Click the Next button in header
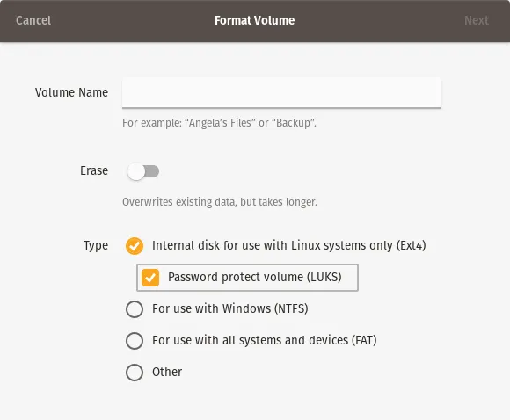Image resolution: width=510 pixels, height=420 pixels. tap(477, 20)
